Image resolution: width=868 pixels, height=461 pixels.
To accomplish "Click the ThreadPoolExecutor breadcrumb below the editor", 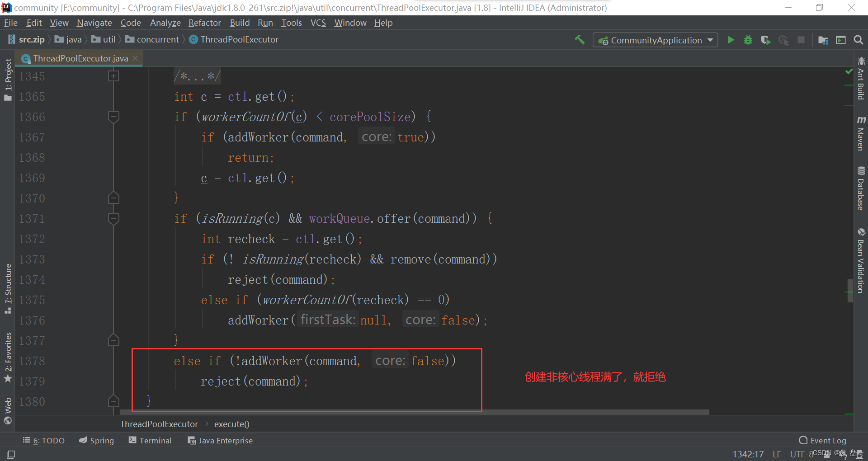I will click(x=159, y=424).
